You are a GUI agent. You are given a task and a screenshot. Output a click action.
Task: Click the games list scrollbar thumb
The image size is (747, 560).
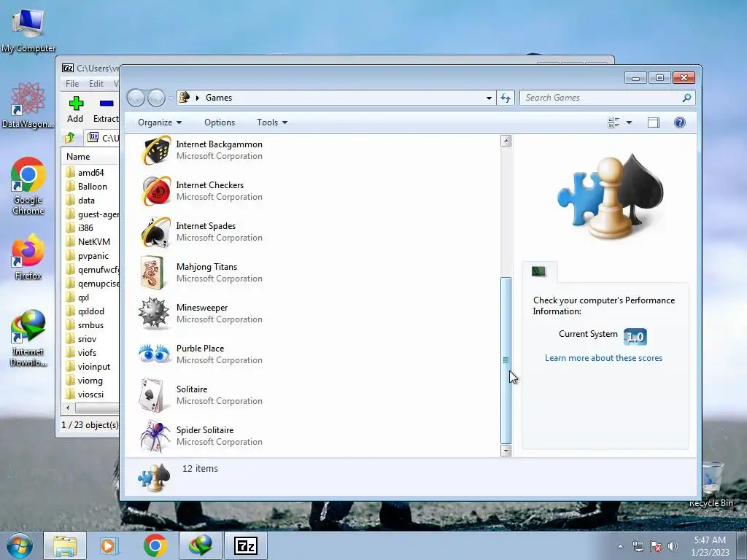coord(506,360)
